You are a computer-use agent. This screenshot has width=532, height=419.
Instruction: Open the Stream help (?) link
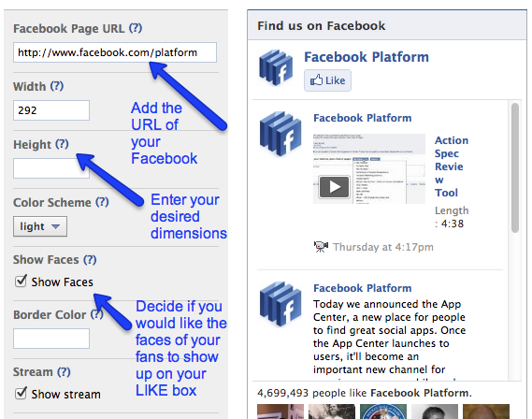[64, 372]
